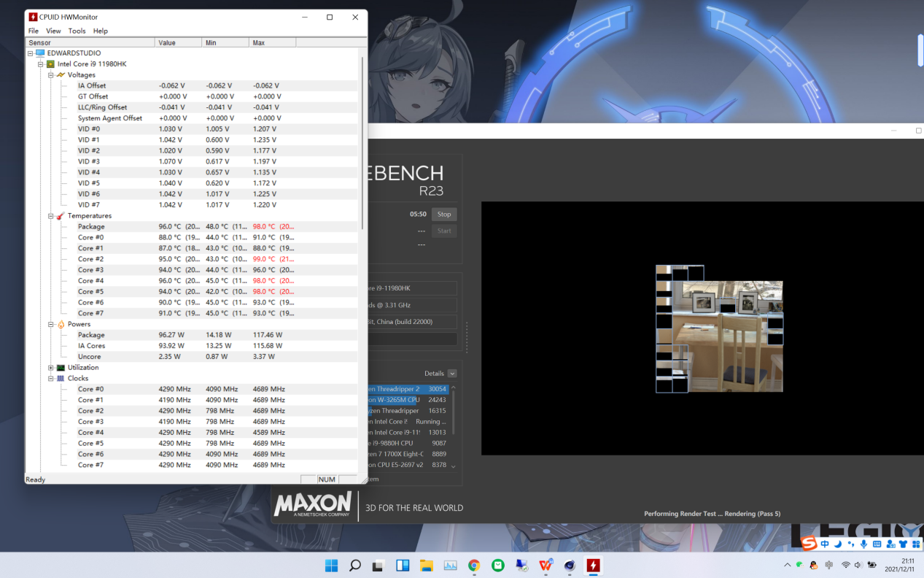Collapse the Powers section
Viewport: 924px width, 578px height.
pyautogui.click(x=50, y=324)
